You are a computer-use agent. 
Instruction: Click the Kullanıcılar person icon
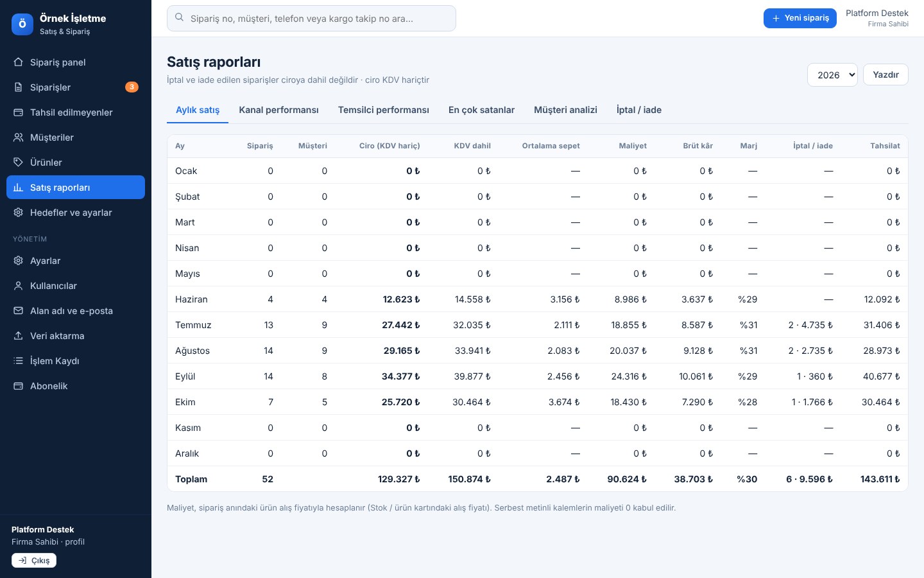(18, 286)
